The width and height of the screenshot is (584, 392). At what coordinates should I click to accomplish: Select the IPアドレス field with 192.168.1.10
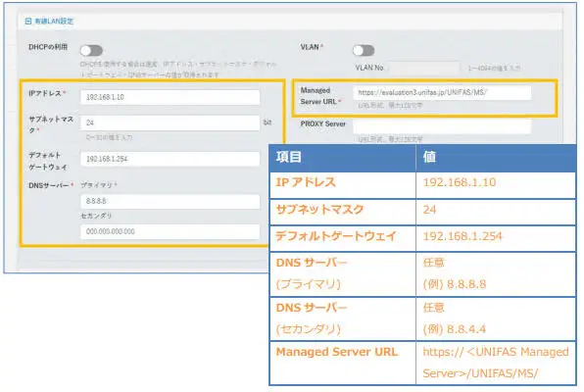[x=170, y=97]
